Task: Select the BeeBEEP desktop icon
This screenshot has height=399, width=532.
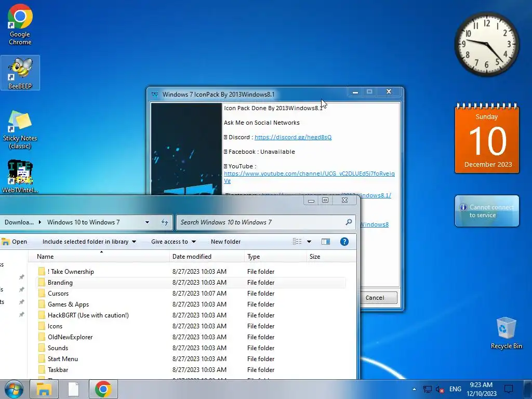Action: pos(20,73)
